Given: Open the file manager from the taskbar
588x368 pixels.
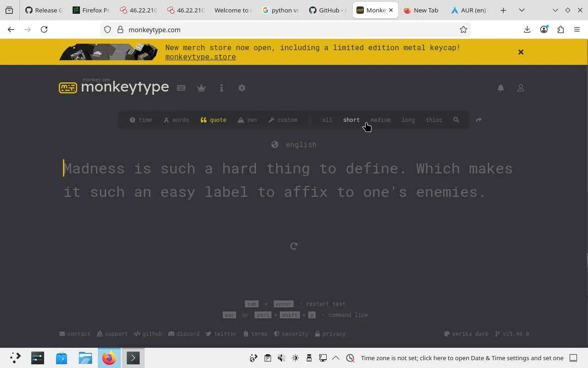Looking at the screenshot, I should pos(85,358).
